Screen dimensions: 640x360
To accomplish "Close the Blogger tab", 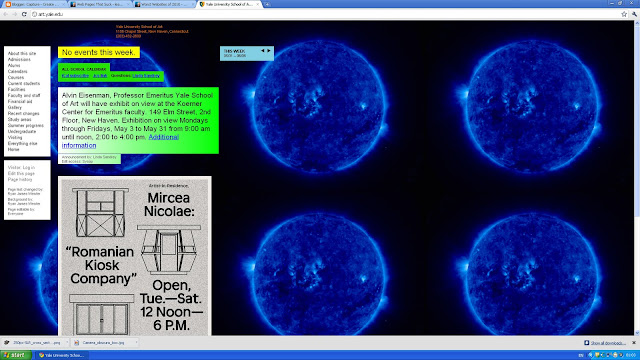I will tap(64, 4).
